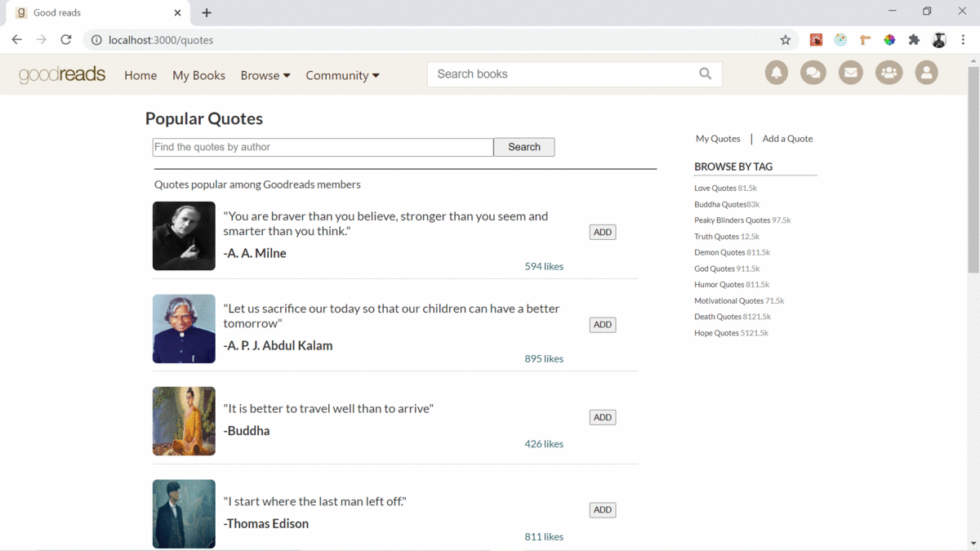The height and width of the screenshot is (551, 980).
Task: Open My Quotes link
Action: tap(718, 139)
